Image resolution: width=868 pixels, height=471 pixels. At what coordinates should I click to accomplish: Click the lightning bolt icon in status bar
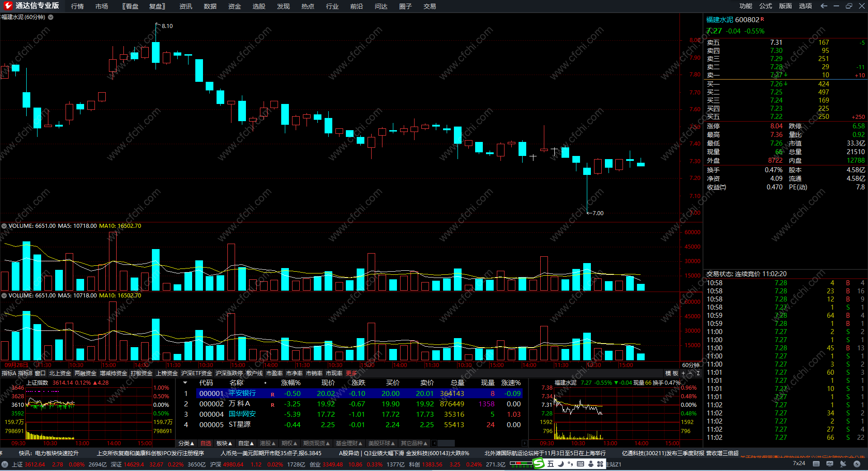(857, 464)
